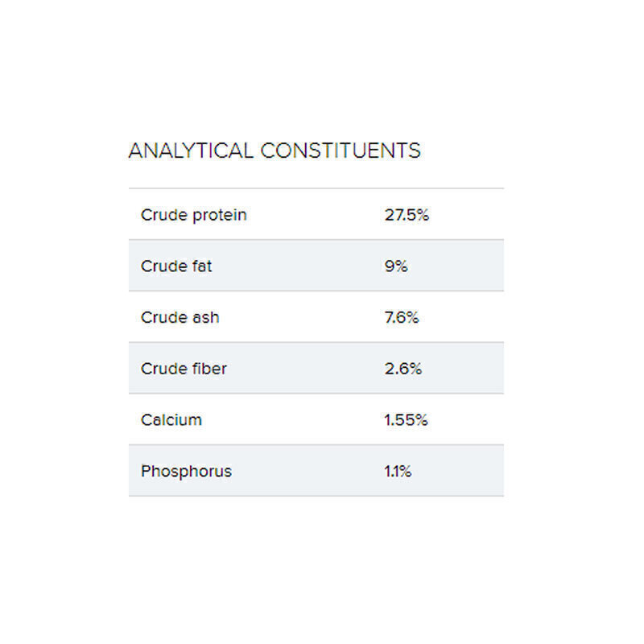The image size is (644, 644).
Task: Select the Crude fat label
Action: tap(176, 266)
